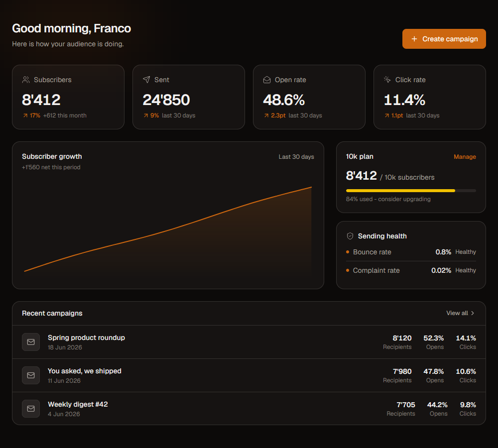This screenshot has width=498, height=448.
Task: Click the orange dot beside Bounce rate
Action: click(x=348, y=252)
